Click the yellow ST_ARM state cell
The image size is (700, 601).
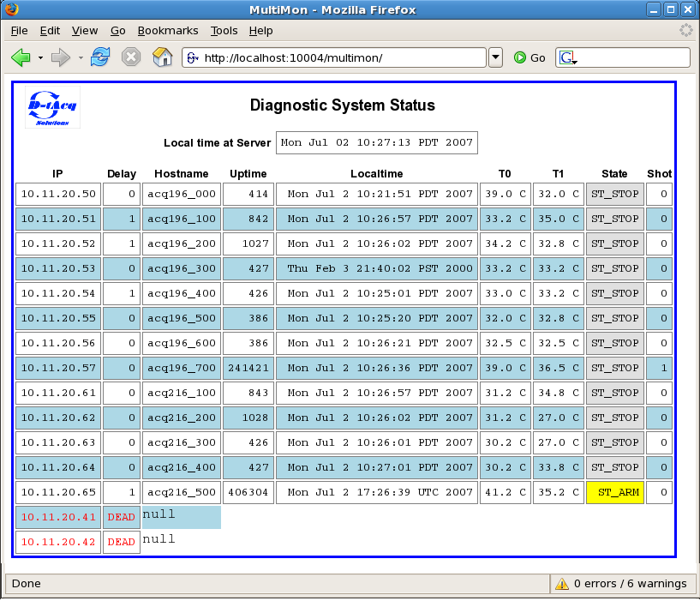pyautogui.click(x=614, y=492)
